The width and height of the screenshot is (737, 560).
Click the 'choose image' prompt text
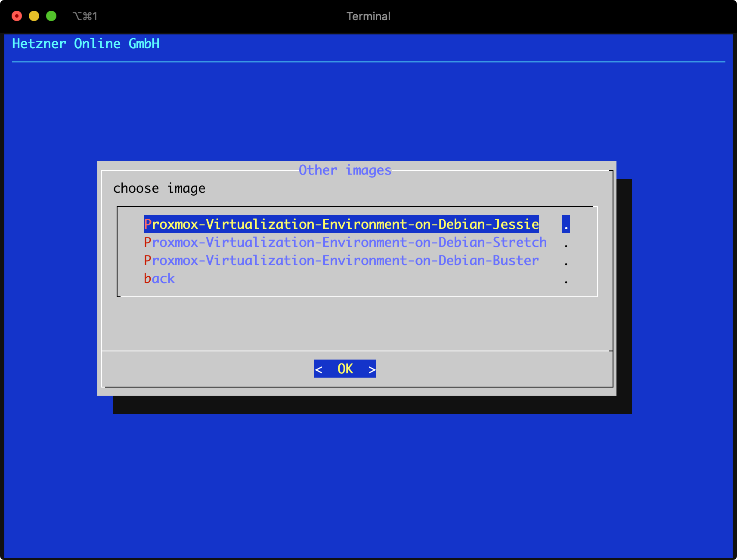[x=159, y=188]
